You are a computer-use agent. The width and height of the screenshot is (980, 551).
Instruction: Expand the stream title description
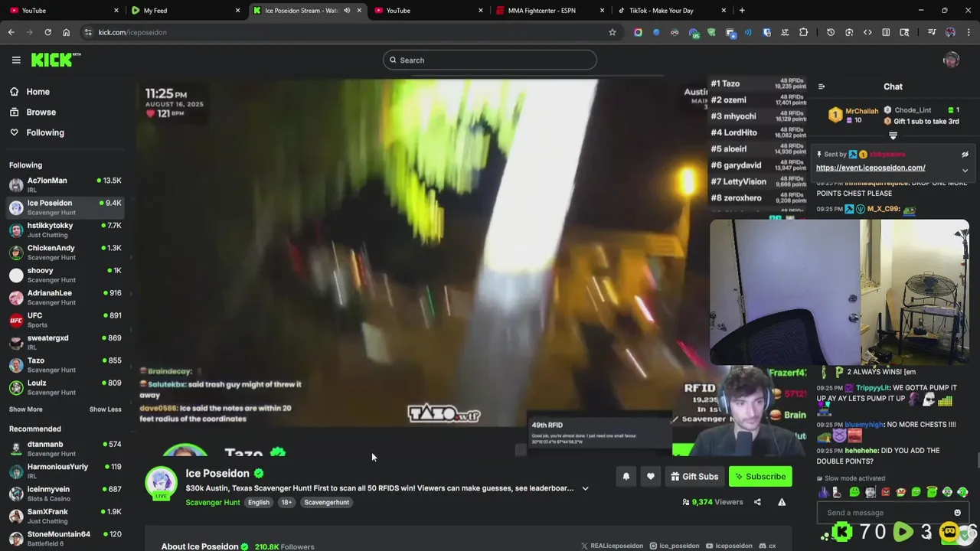585,488
